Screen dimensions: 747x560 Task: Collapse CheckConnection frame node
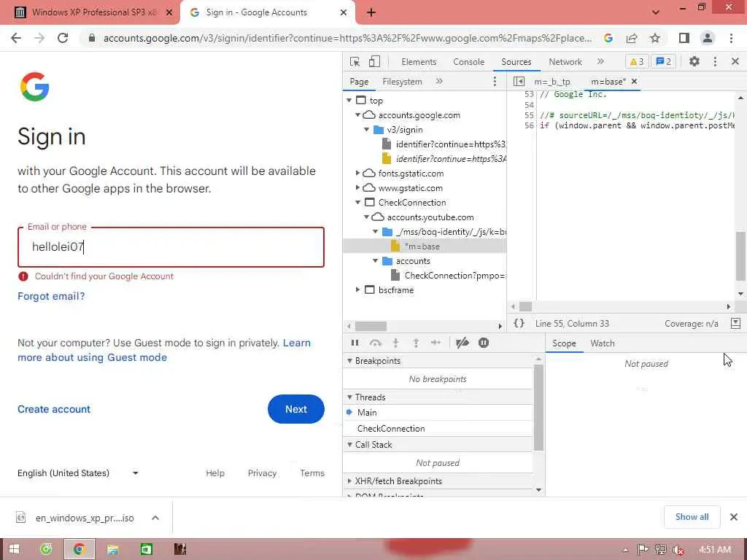pos(357,203)
